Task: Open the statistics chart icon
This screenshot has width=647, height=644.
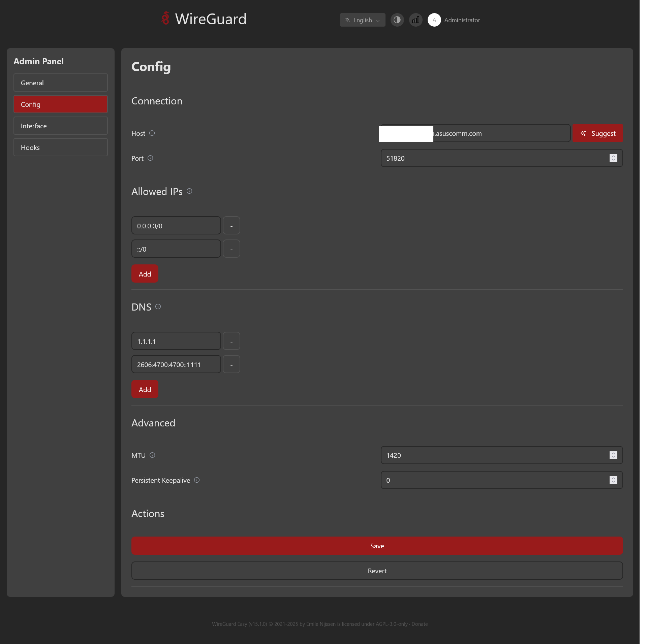Action: (x=415, y=20)
